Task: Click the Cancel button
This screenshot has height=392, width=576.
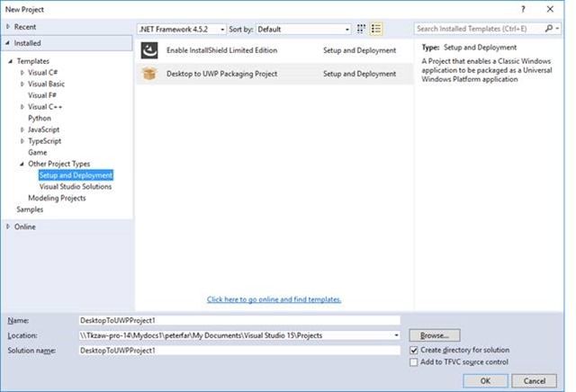Action: [534, 380]
